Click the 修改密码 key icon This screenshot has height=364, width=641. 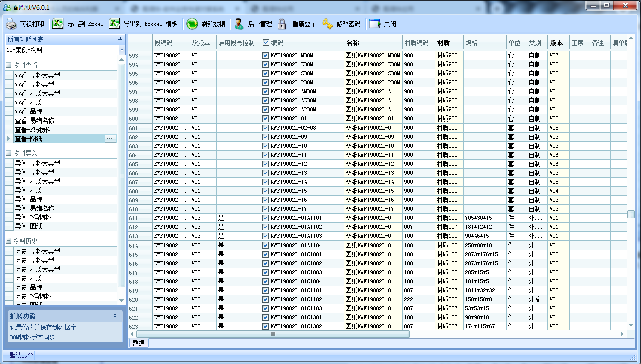(327, 24)
